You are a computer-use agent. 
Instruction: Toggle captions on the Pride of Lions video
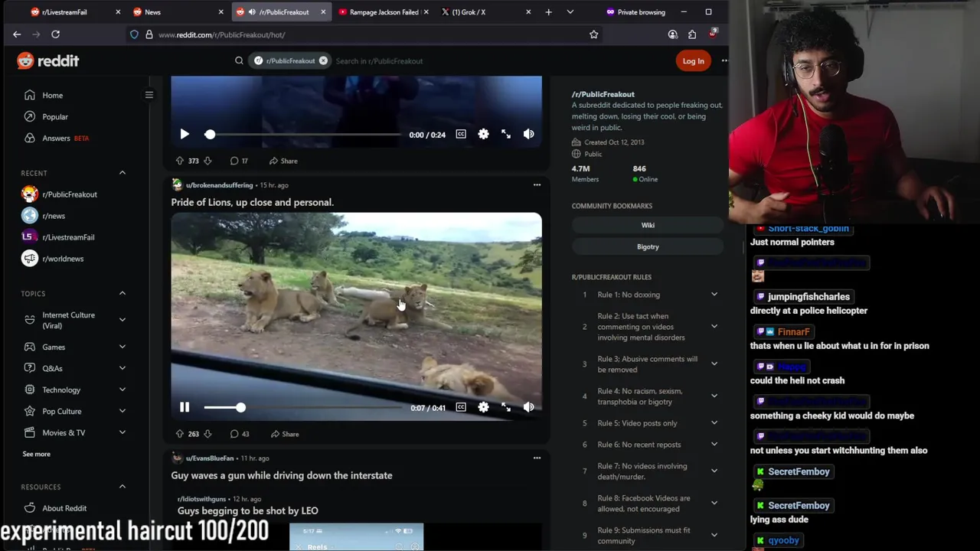461,407
